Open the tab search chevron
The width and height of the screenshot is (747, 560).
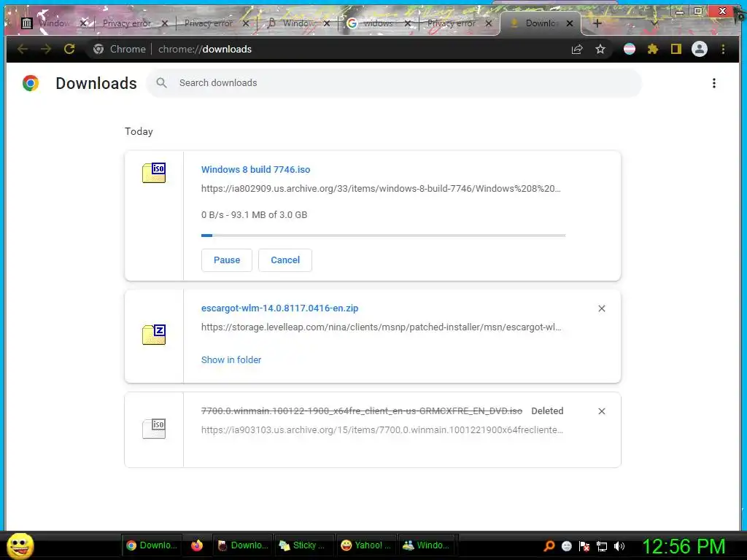654,23
